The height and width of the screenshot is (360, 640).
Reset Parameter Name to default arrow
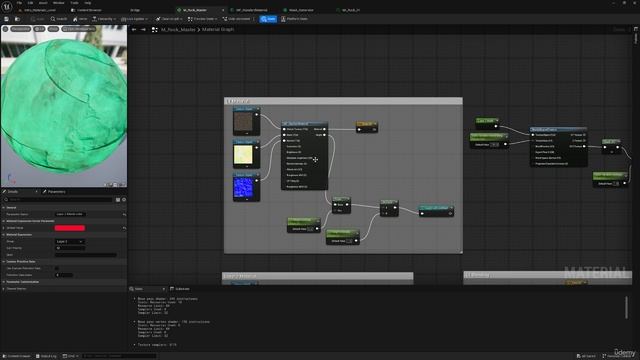124,214
